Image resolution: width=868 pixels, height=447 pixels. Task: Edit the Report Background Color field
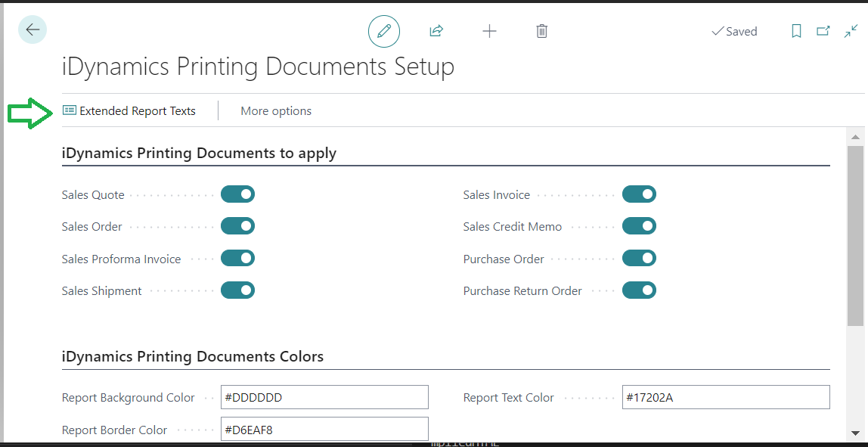click(x=324, y=397)
